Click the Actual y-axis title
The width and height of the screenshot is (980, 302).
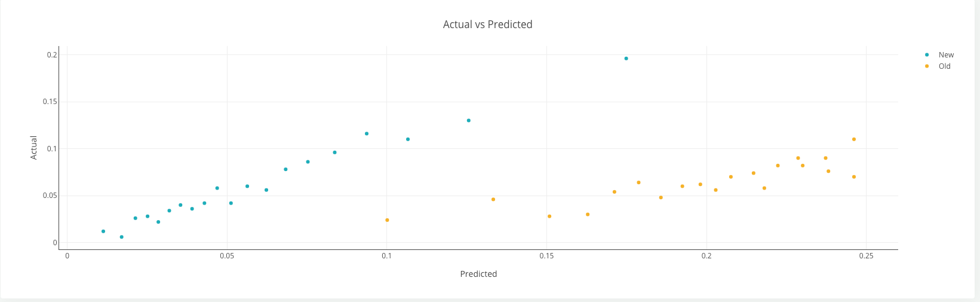pos(34,148)
